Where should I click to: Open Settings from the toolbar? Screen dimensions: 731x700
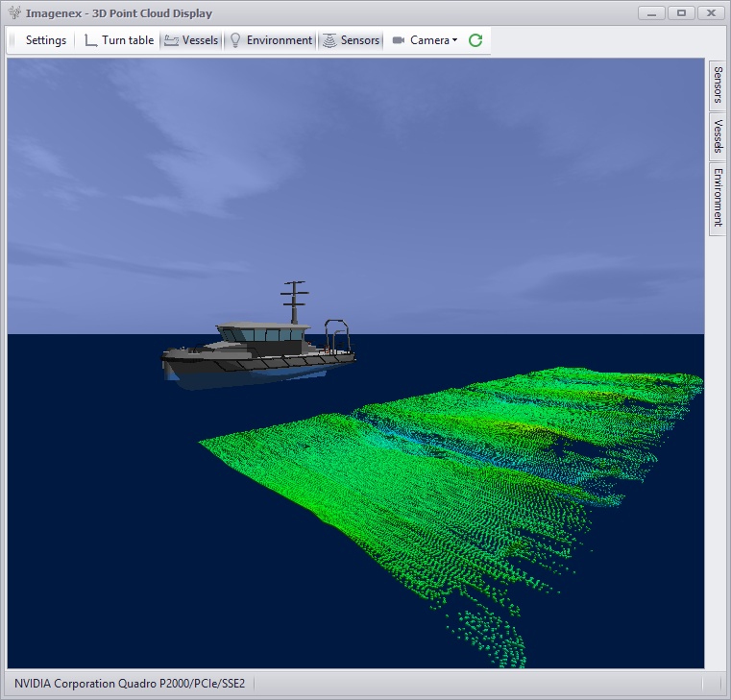click(x=45, y=40)
